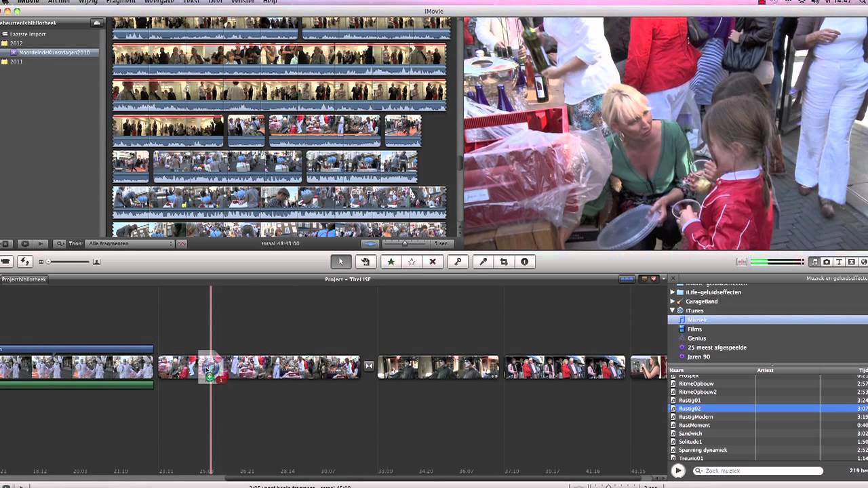Screen dimensions: 868x488
Task: Collapse the iTunes library tree
Action: (x=673, y=310)
